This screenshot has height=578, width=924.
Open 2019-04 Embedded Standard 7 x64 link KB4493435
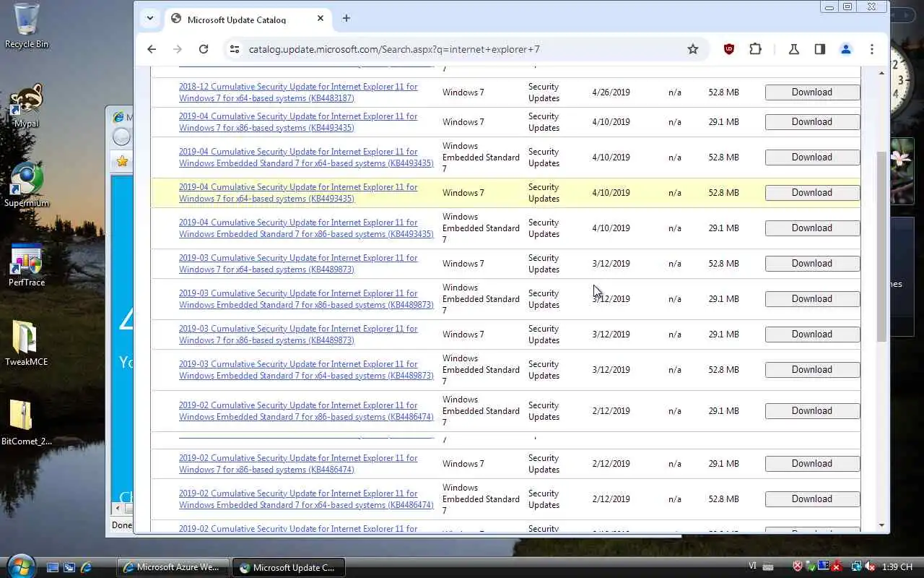tap(306, 158)
